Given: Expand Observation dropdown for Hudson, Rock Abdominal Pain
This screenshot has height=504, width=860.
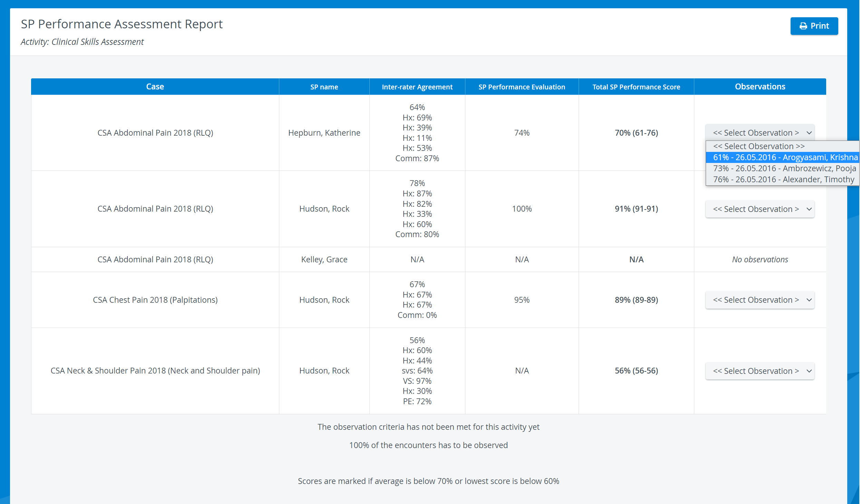Looking at the screenshot, I should tap(760, 209).
